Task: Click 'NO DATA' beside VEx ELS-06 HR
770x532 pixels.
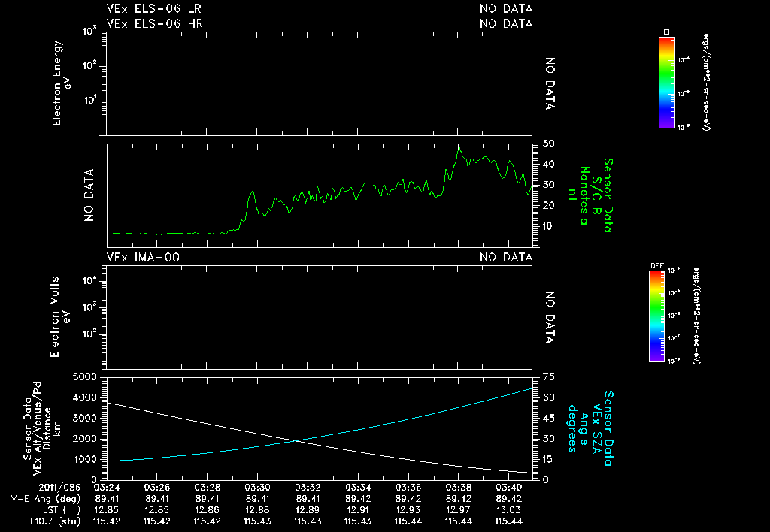Action: pyautogui.click(x=506, y=23)
